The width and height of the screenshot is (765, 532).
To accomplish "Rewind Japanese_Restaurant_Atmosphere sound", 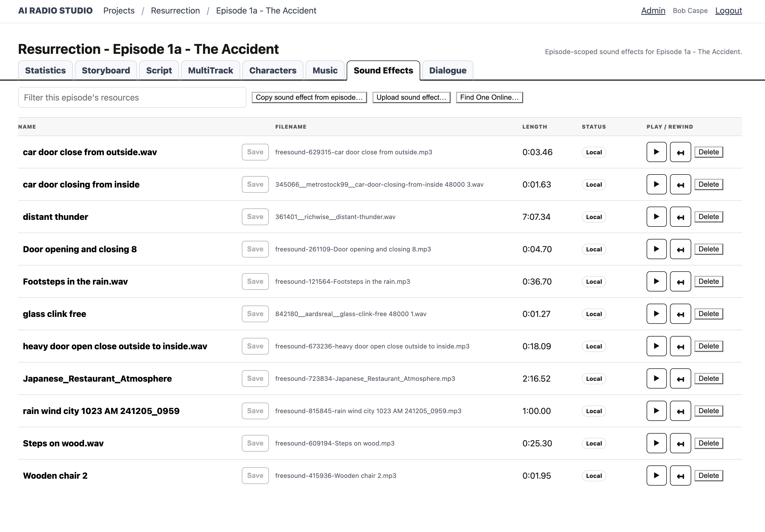I will [680, 378].
